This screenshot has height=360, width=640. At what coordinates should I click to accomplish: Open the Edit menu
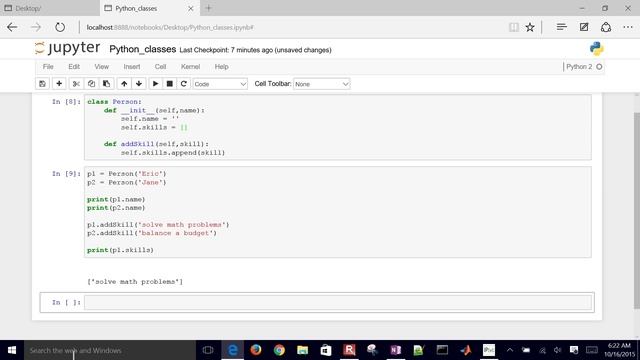click(x=74, y=67)
